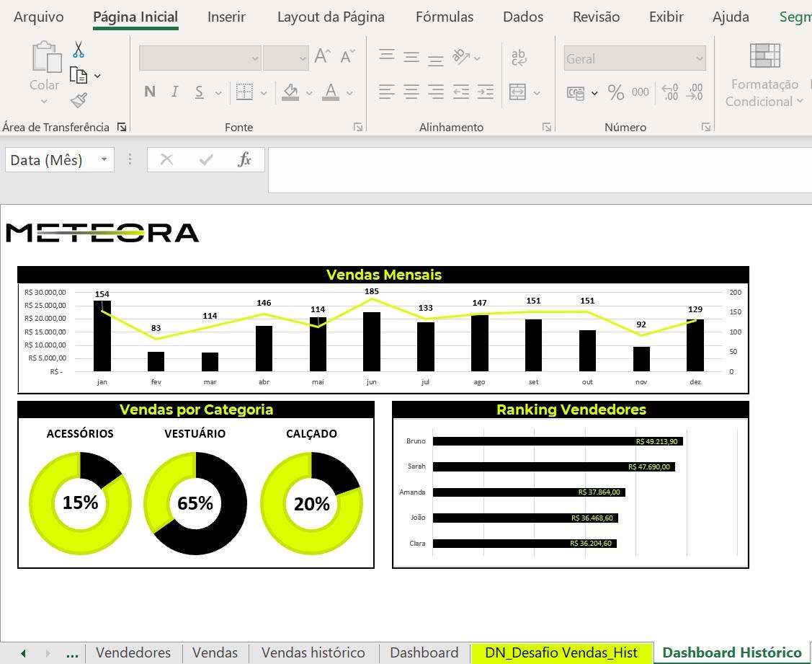Click the VESTUÁRIO 65% donut chart

195,503
